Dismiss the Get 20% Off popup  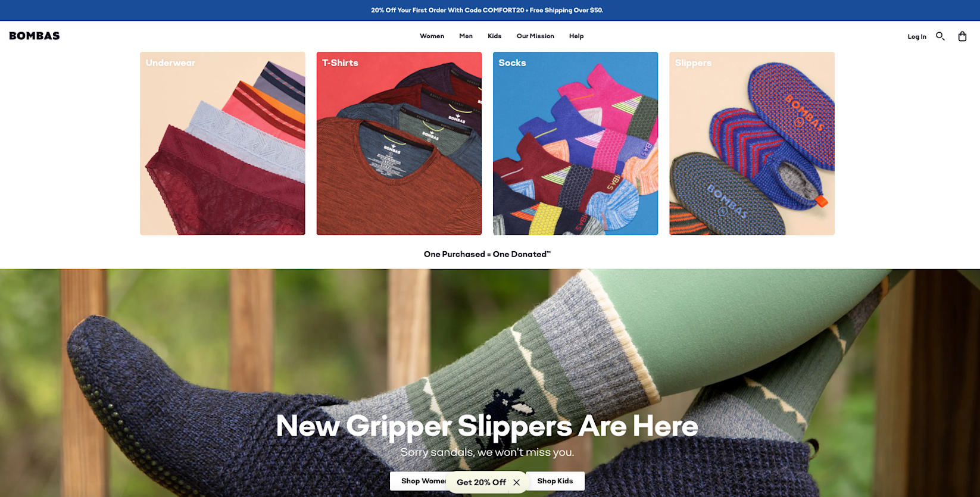(516, 482)
